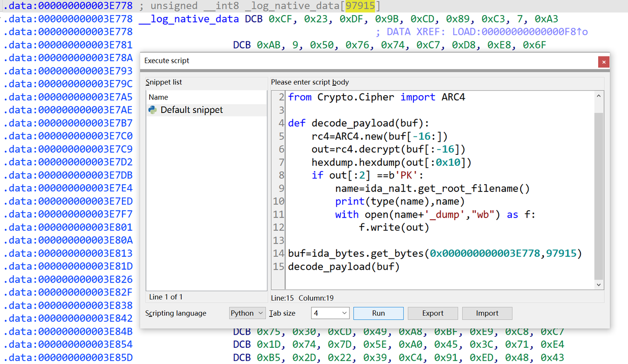Click the script editor scroll-down arrow
The height and width of the screenshot is (364, 628).
click(x=599, y=285)
